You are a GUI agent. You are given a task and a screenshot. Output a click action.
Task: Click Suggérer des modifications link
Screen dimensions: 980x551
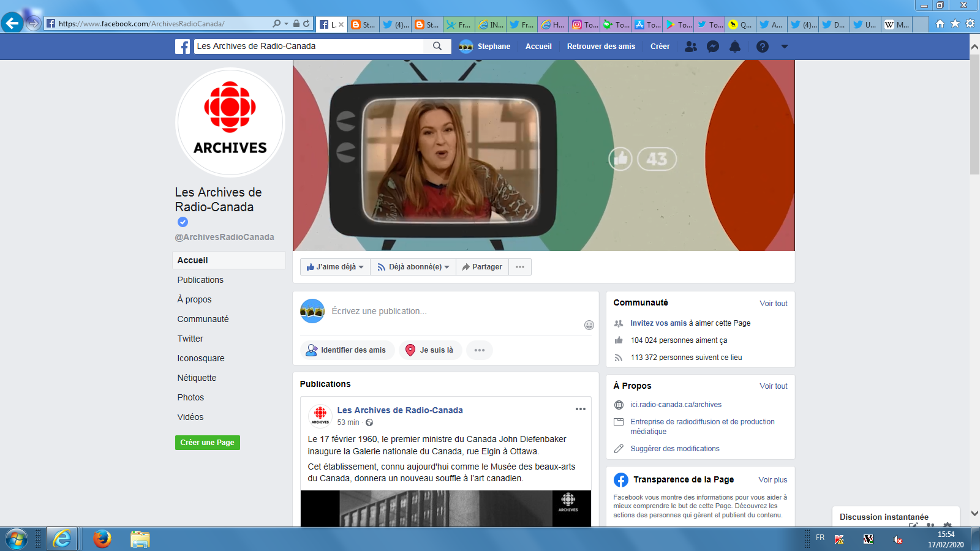tap(675, 449)
